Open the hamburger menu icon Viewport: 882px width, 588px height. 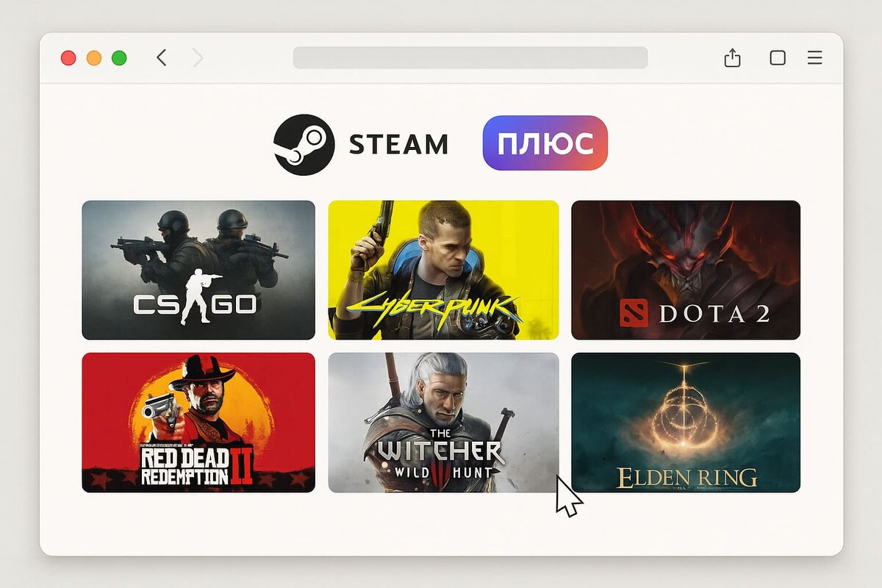[x=814, y=57]
